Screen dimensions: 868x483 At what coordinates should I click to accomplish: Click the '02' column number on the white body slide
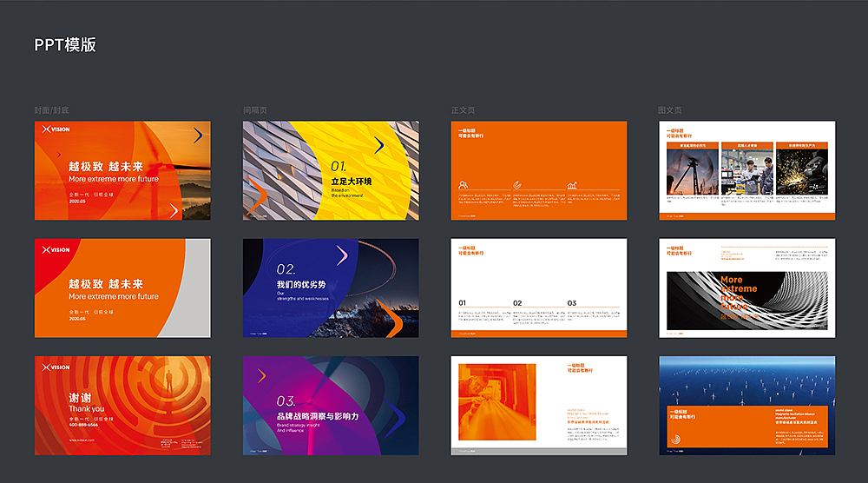[x=517, y=303]
